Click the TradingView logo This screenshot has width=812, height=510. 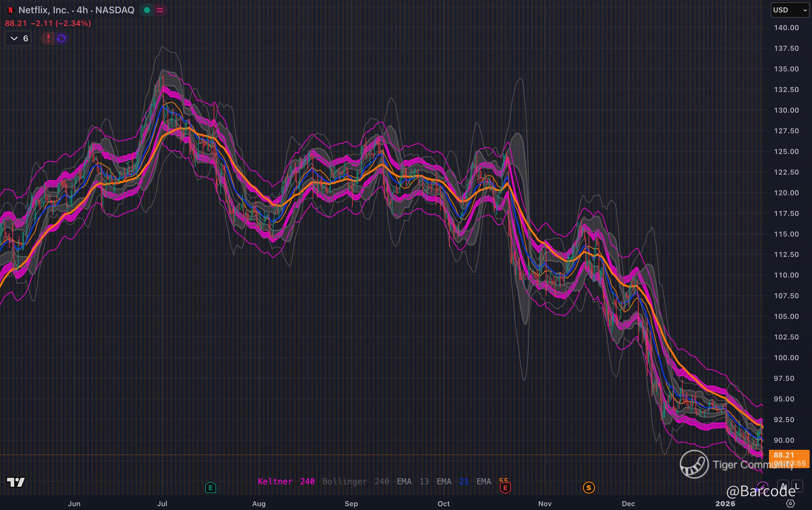16,482
